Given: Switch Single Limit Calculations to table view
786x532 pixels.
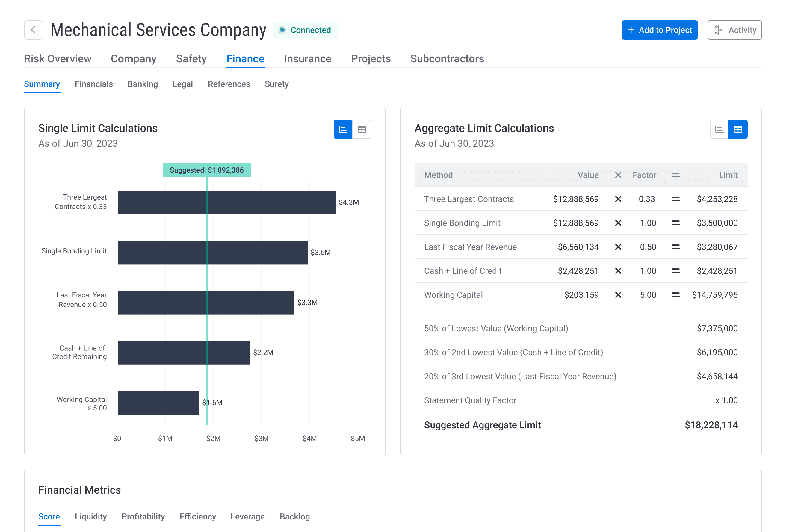Looking at the screenshot, I should pos(362,129).
